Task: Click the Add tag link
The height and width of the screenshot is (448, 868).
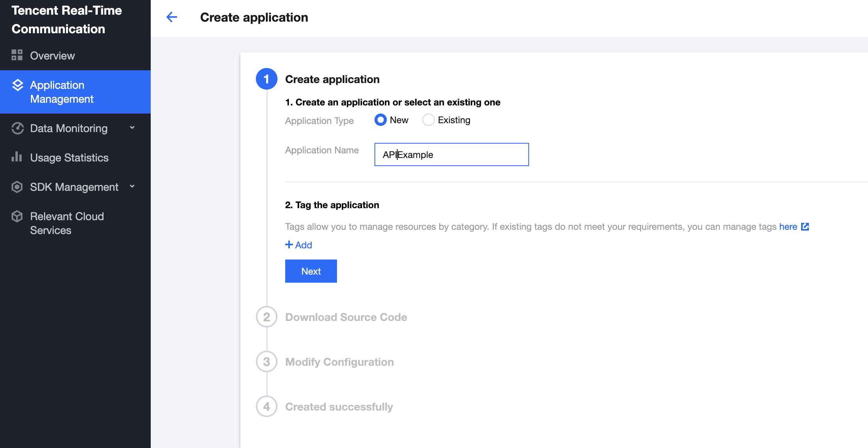Action: click(299, 245)
